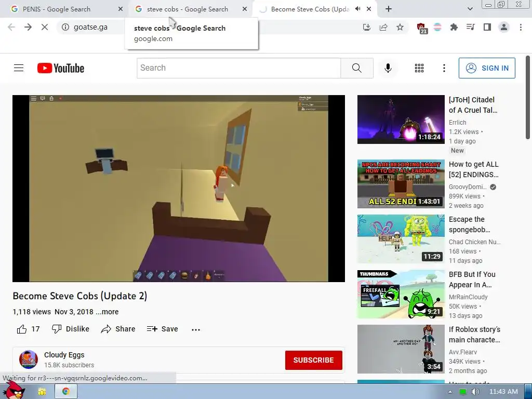Open a new browser tab
This screenshot has height=399, width=532.
coord(389,9)
